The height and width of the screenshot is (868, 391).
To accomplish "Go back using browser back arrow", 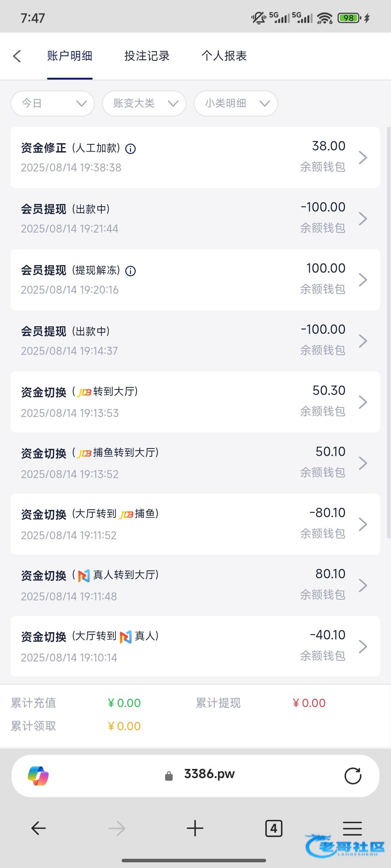I will (x=38, y=828).
